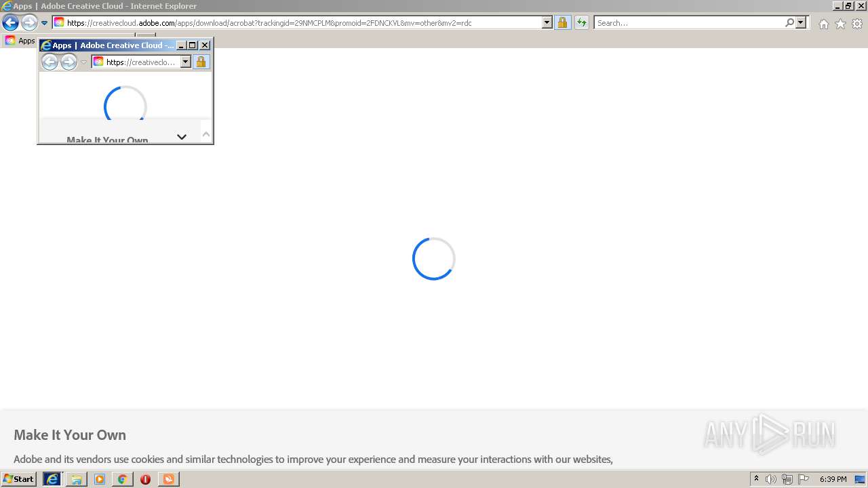The width and height of the screenshot is (868, 488).
Task: Open the Opera taskbar icon
Action: point(145,479)
